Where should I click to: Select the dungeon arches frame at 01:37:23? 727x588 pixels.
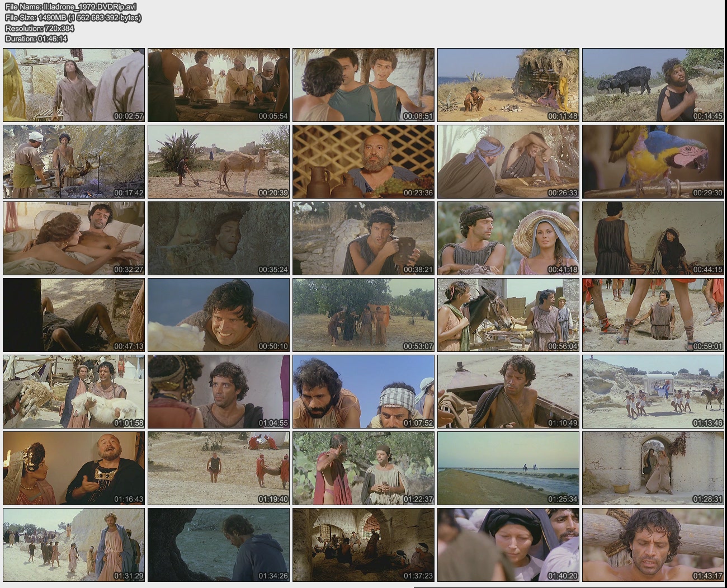click(x=363, y=545)
